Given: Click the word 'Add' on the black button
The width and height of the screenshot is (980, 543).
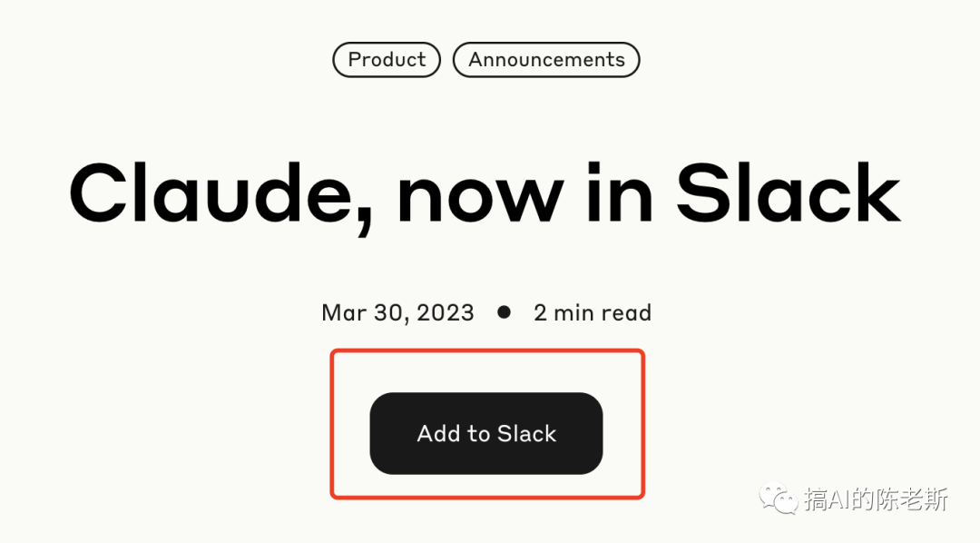Looking at the screenshot, I should pos(439,433).
